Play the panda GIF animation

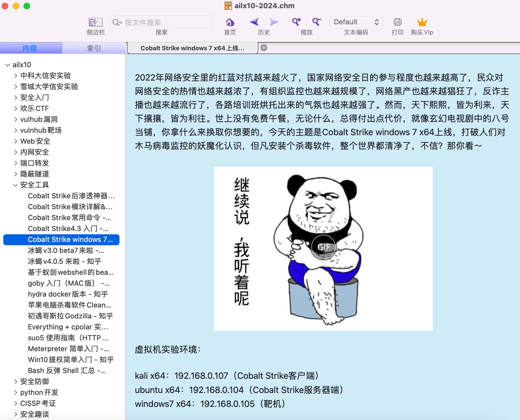tap(324, 247)
